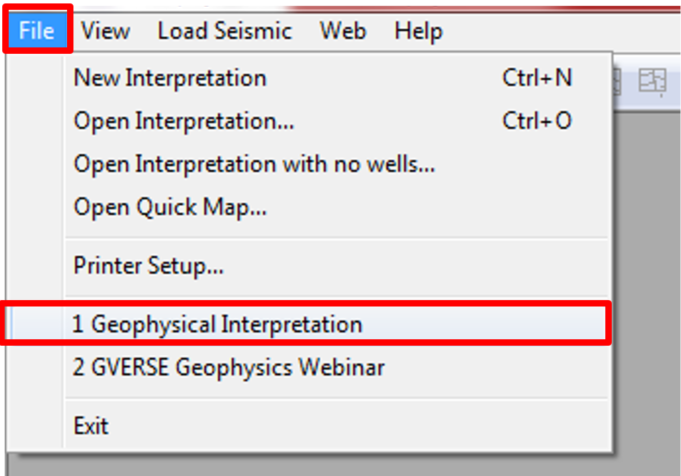The image size is (681, 476).
Task: Open the Load Seismic menu
Action: coord(224,31)
